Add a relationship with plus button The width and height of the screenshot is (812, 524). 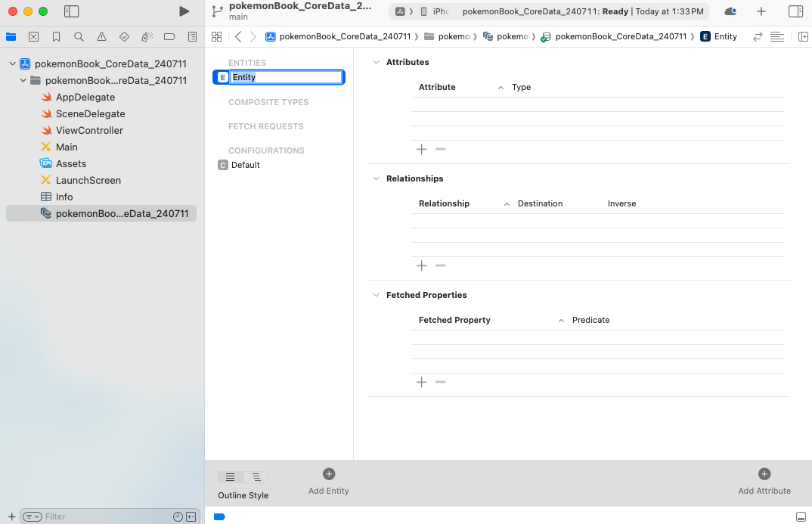[422, 265]
